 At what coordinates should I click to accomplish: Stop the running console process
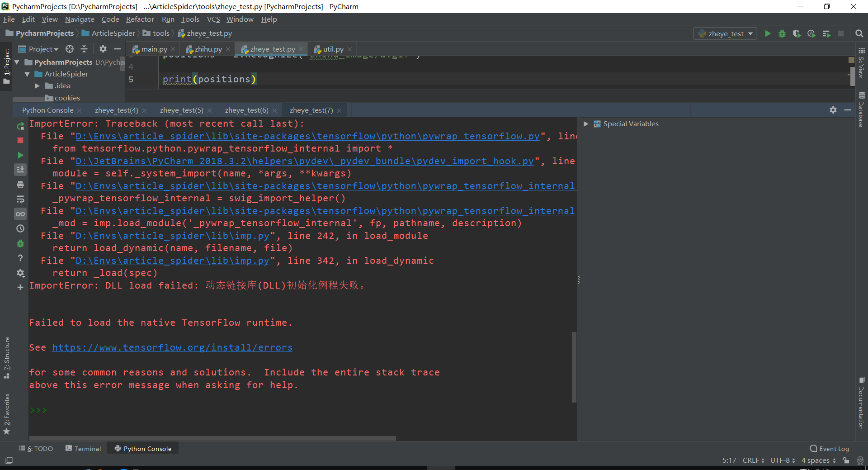(x=20, y=141)
